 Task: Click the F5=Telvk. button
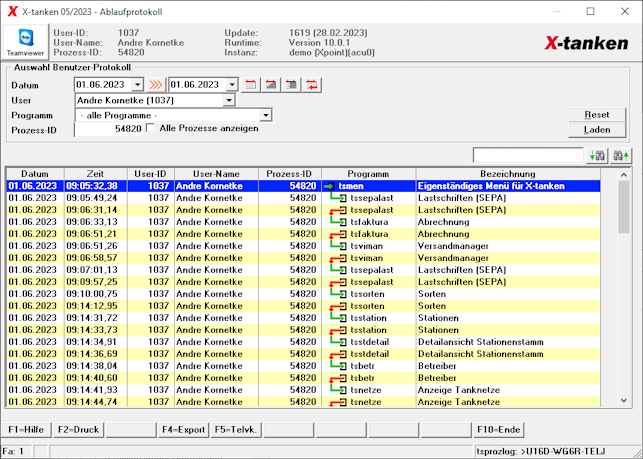coord(236,429)
